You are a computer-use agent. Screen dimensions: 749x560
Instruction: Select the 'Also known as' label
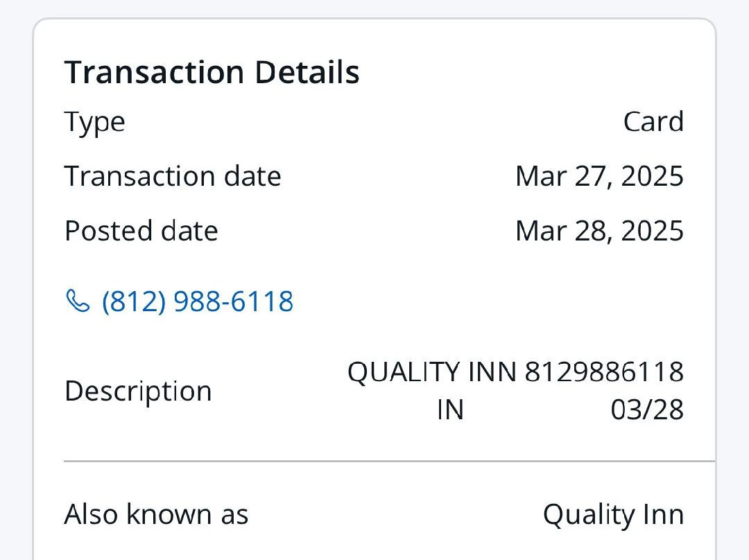click(156, 514)
